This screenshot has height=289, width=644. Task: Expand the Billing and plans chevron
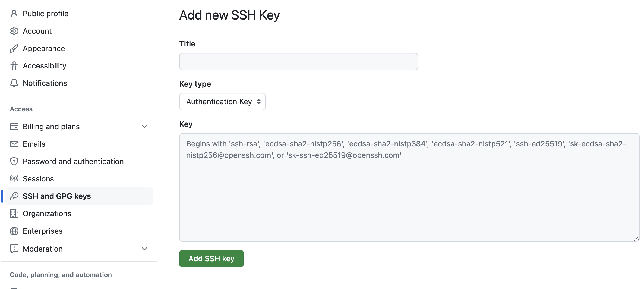coord(144,127)
